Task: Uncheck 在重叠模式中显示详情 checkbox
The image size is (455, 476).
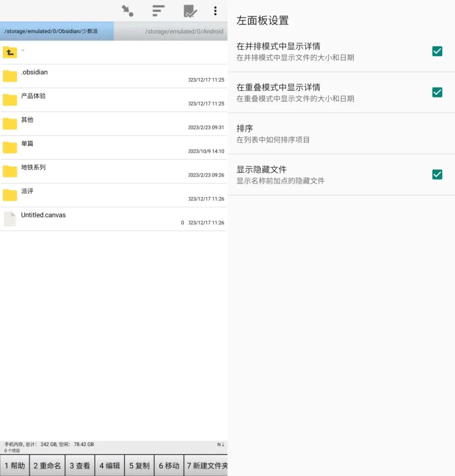Action: click(x=437, y=92)
